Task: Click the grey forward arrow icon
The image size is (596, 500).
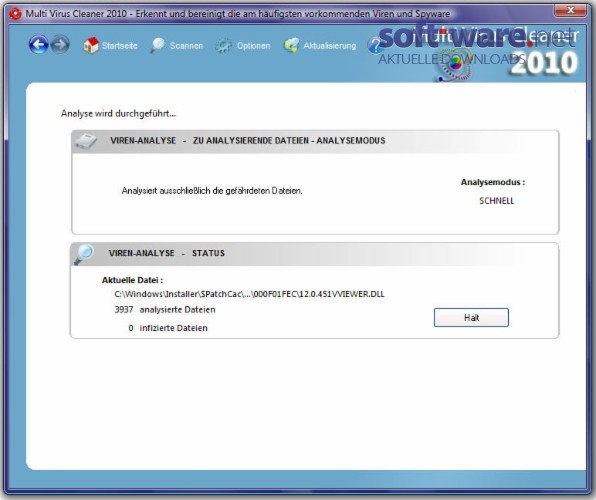Action: [x=60, y=44]
